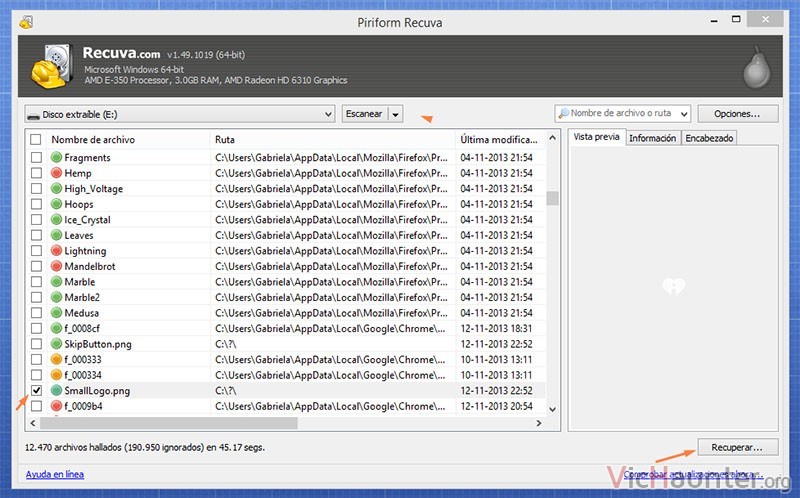Click the horizontal scrollbar left arrow

coord(33,423)
